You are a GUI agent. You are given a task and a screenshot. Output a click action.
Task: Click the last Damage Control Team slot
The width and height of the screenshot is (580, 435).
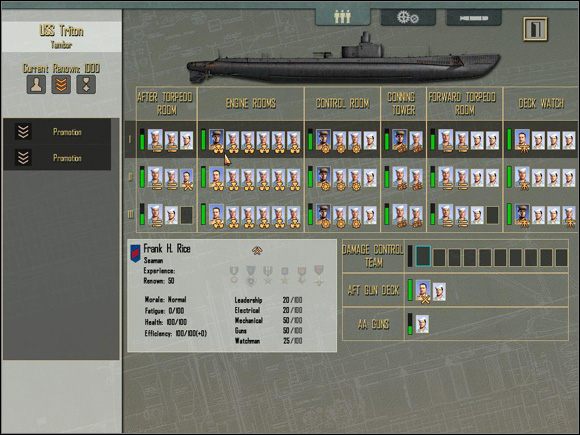coord(561,257)
